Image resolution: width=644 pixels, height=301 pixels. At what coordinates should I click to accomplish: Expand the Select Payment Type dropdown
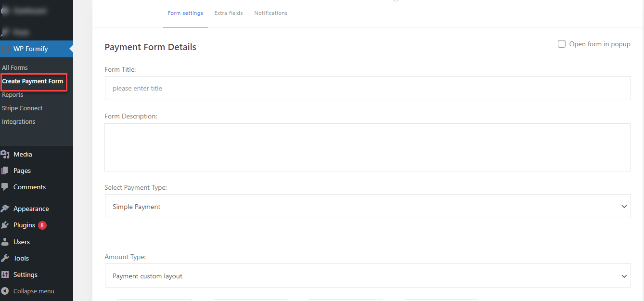[368, 206]
